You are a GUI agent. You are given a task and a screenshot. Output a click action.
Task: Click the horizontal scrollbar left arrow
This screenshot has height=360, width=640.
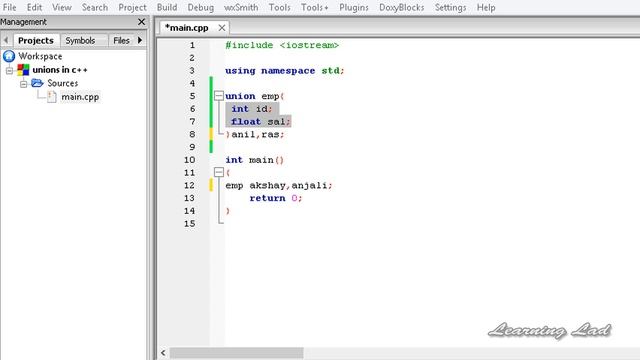tap(163, 353)
